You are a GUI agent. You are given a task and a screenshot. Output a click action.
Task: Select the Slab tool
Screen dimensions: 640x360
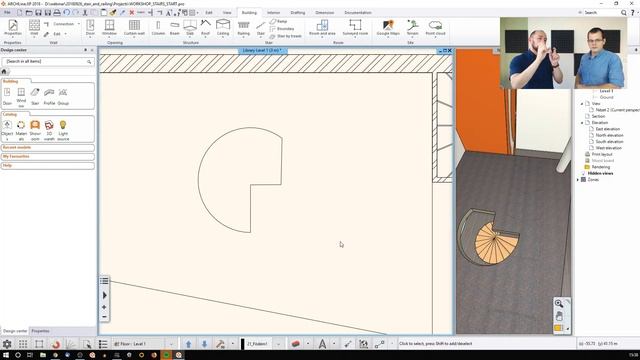[190, 28]
